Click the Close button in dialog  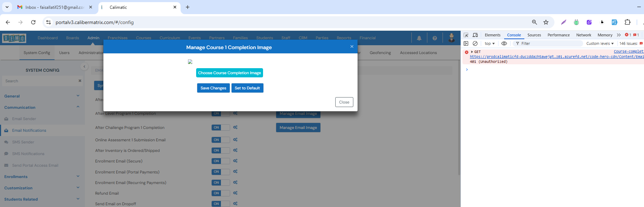click(344, 102)
